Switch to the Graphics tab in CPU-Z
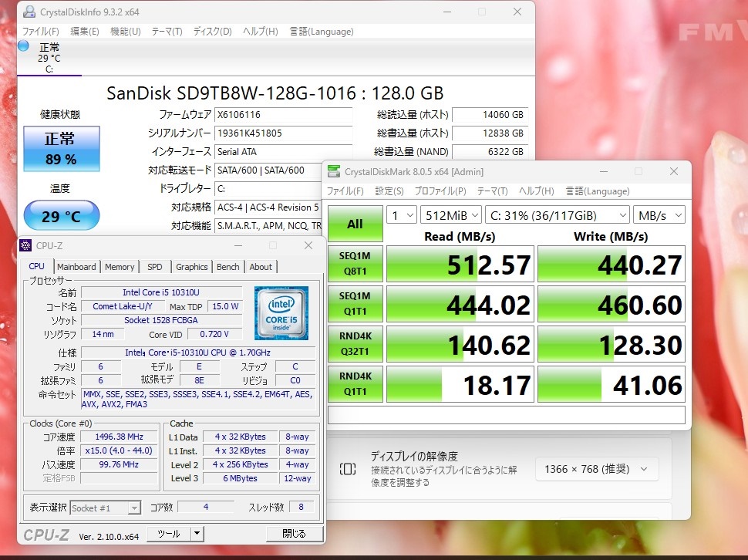The width and height of the screenshot is (748, 560). [191, 267]
